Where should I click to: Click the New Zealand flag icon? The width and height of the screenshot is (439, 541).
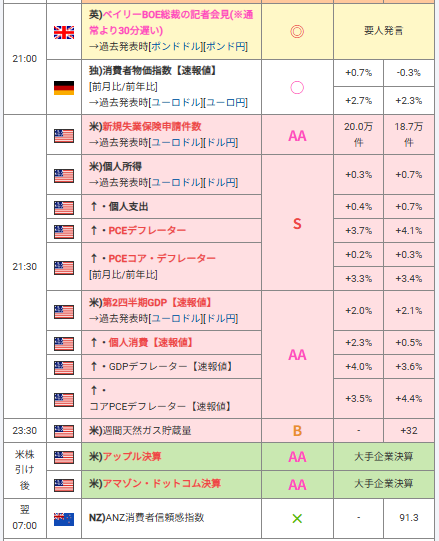64,519
